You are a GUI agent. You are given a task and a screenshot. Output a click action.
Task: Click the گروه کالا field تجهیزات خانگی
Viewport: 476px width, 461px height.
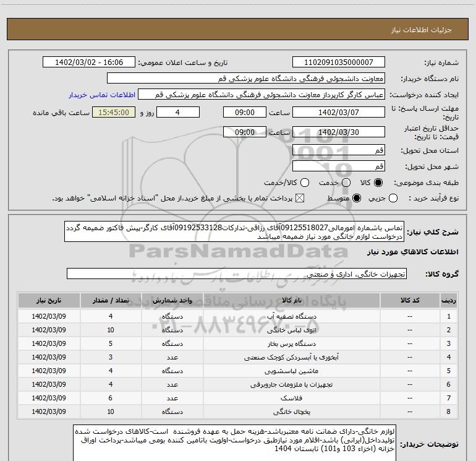point(237,274)
